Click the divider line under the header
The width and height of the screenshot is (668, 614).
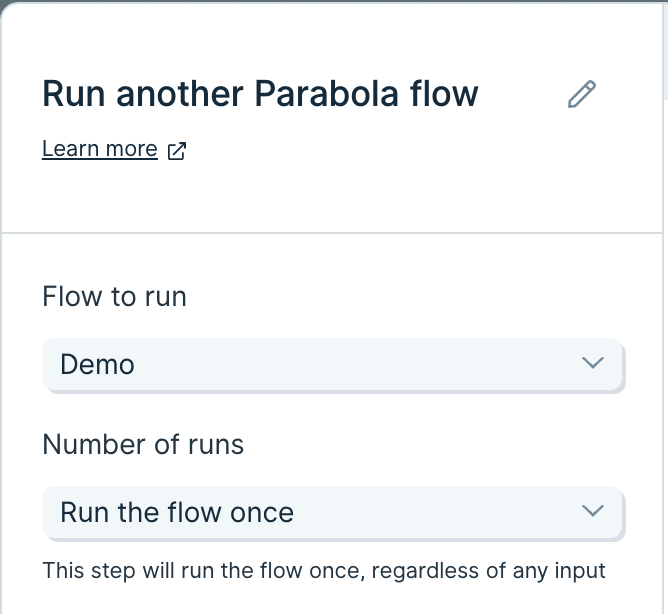pos(332,233)
